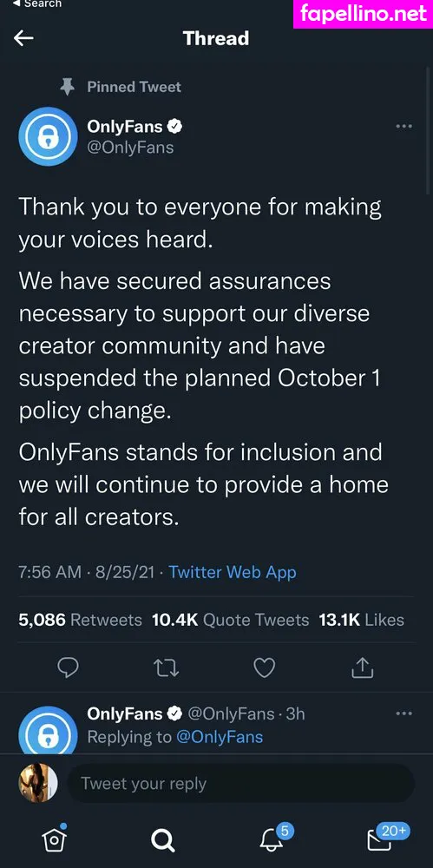Viewport: 433px width, 868px height.
Task: Go to the Home tab
Action: tap(55, 839)
